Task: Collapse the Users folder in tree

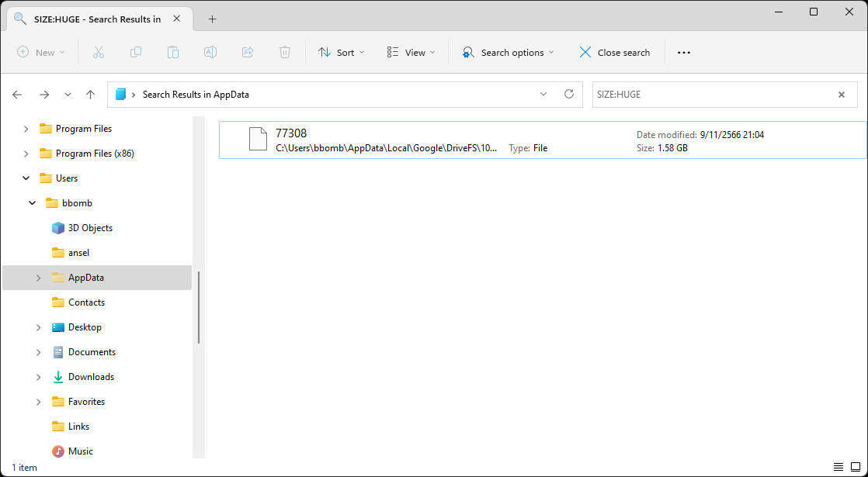Action: pyautogui.click(x=26, y=178)
